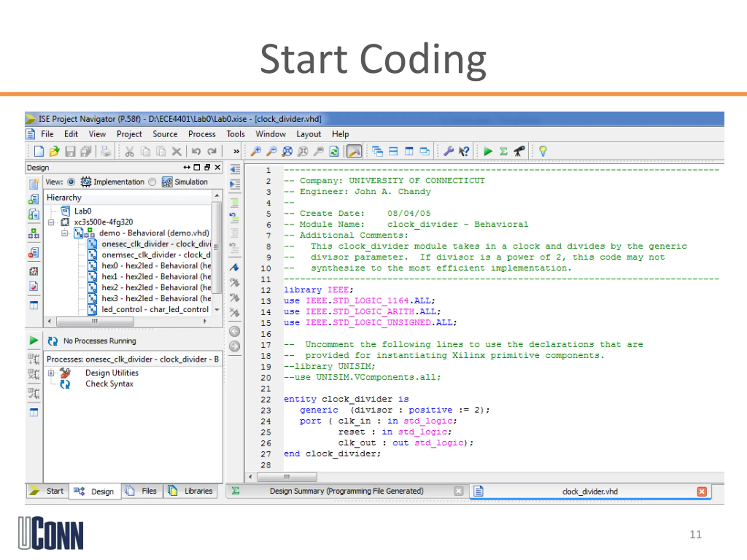Save the file with the floppy icon

pyautogui.click(x=70, y=151)
